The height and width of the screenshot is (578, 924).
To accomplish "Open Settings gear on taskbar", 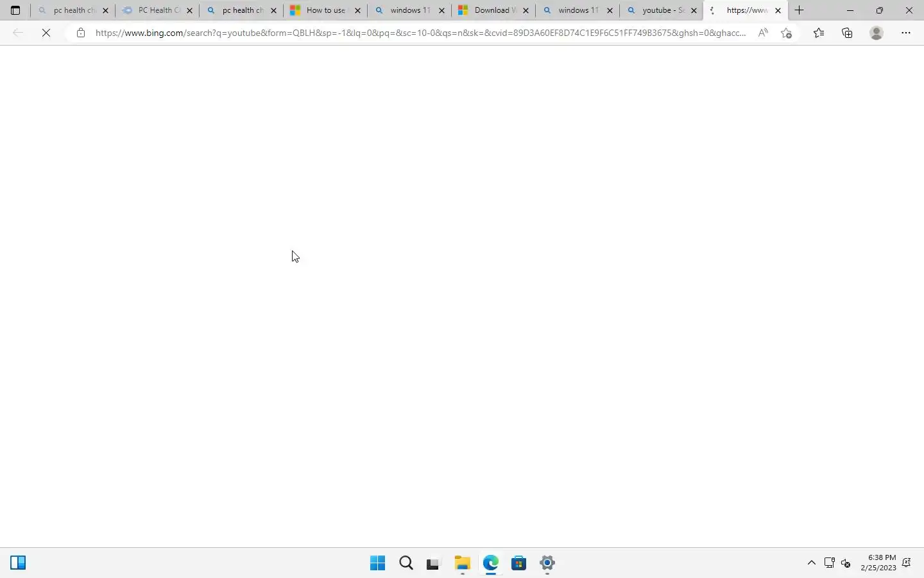I will [547, 563].
